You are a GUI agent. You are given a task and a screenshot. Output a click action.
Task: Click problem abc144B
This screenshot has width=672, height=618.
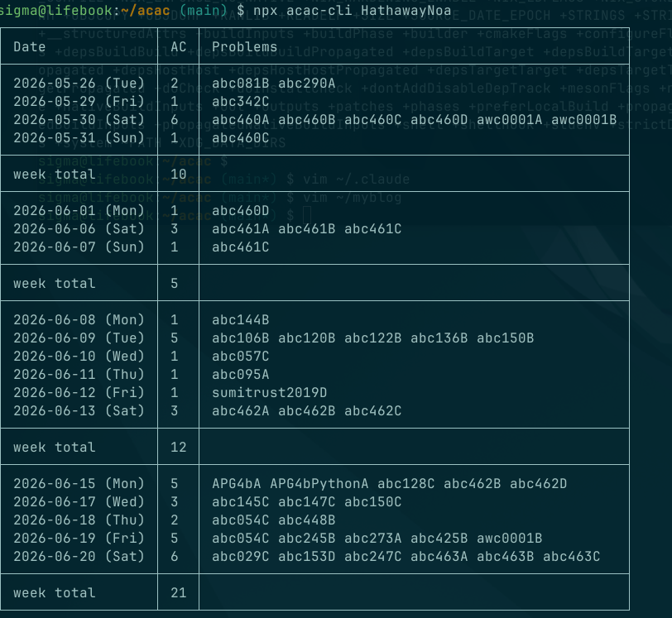pyautogui.click(x=241, y=320)
